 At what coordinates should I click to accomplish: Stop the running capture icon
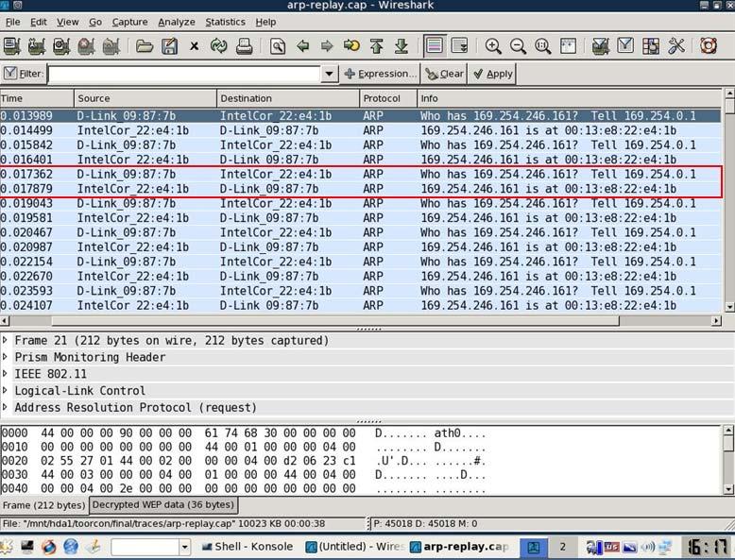(86, 46)
